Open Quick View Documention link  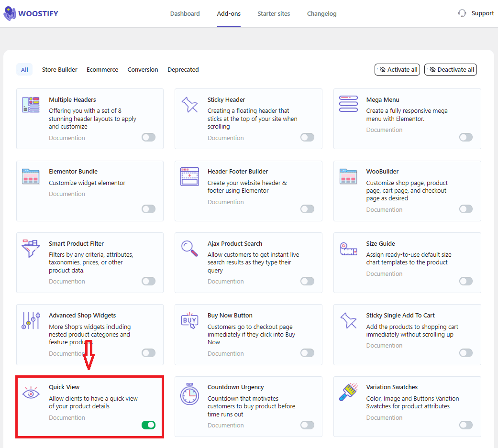pyautogui.click(x=67, y=417)
